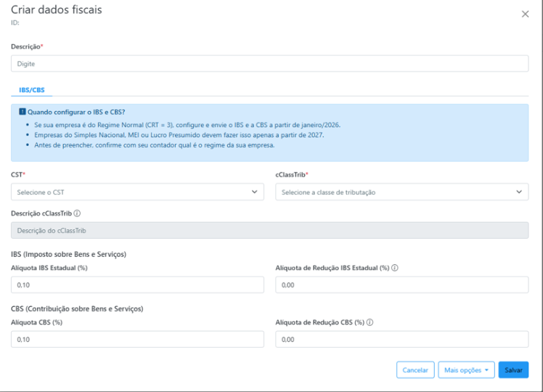Open the CST selection dropdown

click(x=137, y=192)
